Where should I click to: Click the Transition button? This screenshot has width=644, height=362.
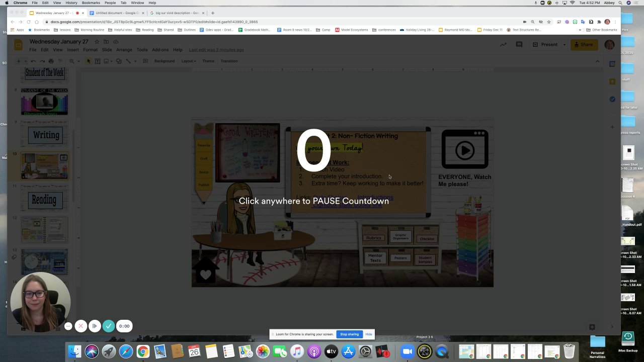(229, 61)
